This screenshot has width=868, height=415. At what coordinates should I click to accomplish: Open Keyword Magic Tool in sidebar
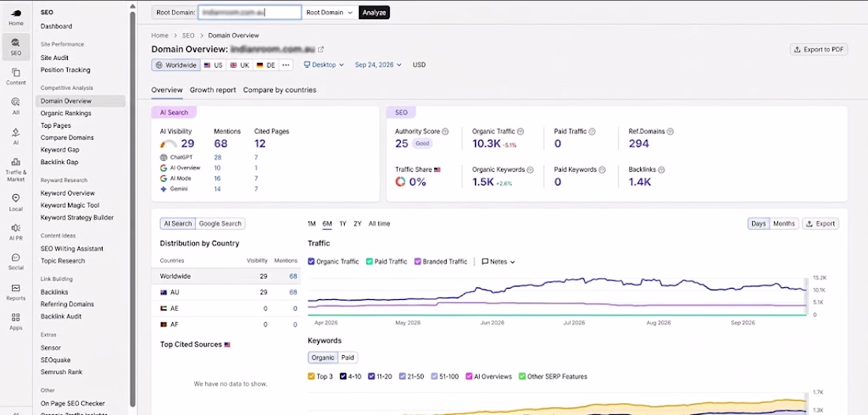point(69,205)
